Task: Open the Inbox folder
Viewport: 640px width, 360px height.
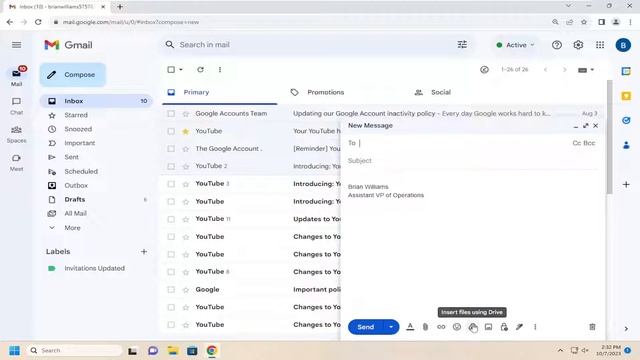Action: click(96, 101)
